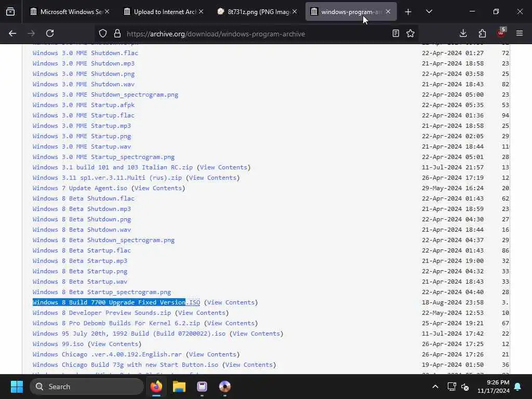Open the extensions puzzle icon

(x=482, y=33)
